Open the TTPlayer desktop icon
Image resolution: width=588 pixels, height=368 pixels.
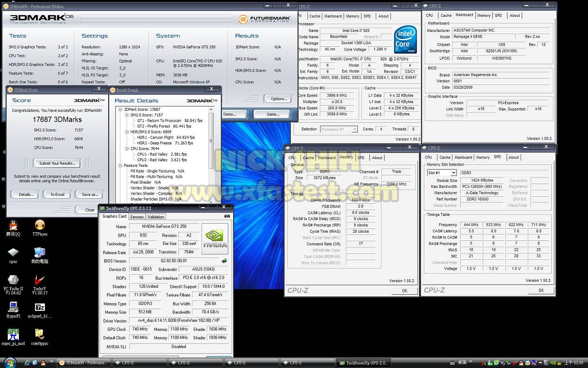coord(40,225)
